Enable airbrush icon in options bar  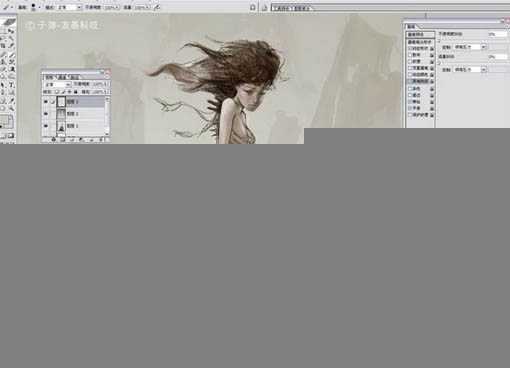(x=156, y=7)
